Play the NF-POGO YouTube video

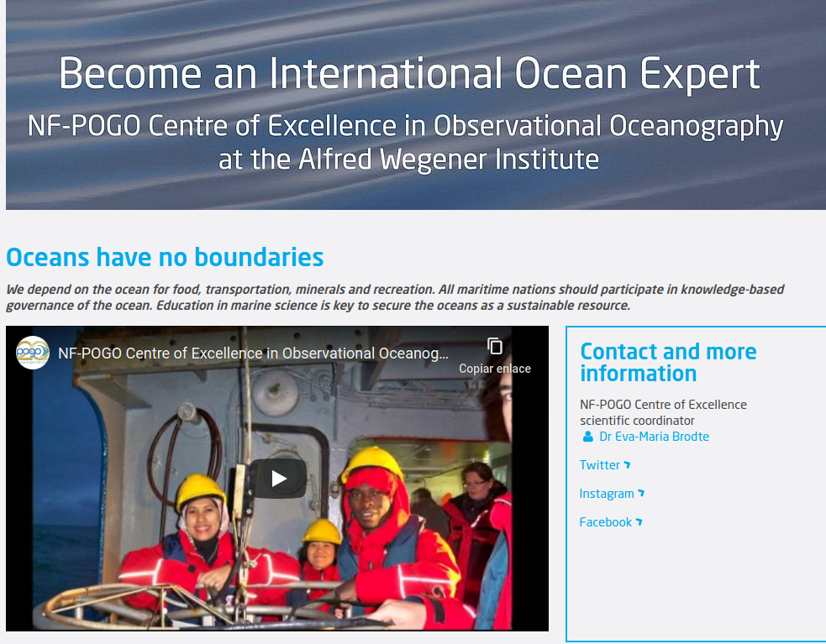278,478
